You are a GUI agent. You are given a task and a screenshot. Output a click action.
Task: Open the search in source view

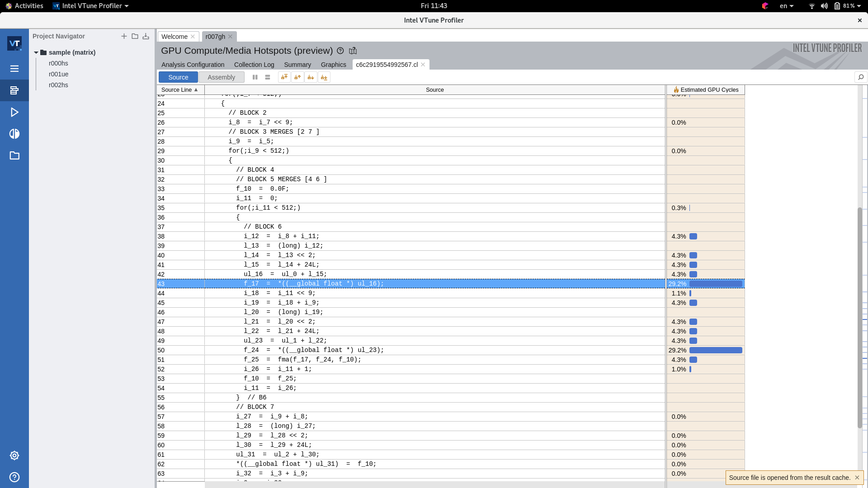[861, 77]
